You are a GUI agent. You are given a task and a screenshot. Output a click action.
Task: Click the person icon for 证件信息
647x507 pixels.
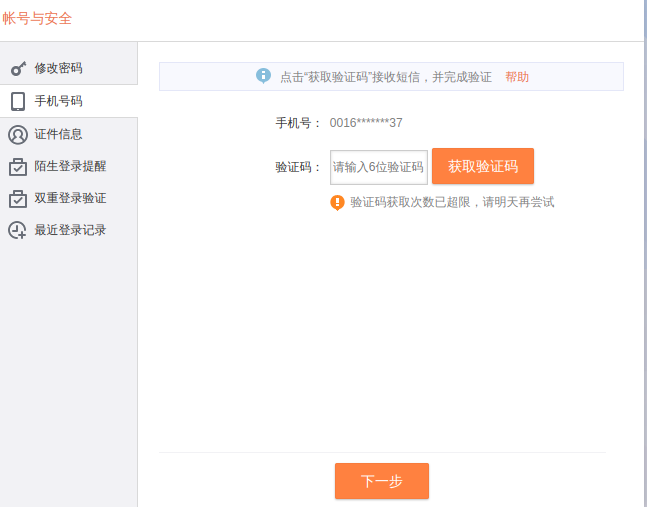point(18,134)
